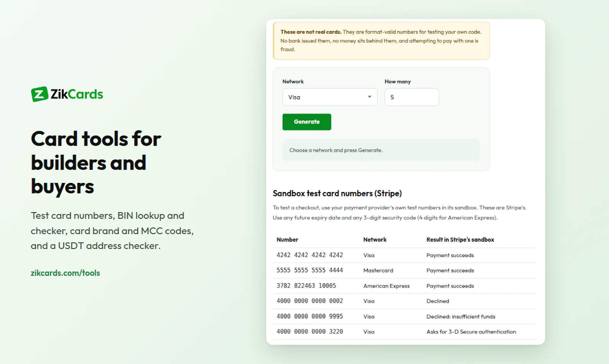Click the 'Result in Stripe's sandbox' column header
Image resolution: width=609 pixels, height=364 pixels.
click(x=460, y=240)
